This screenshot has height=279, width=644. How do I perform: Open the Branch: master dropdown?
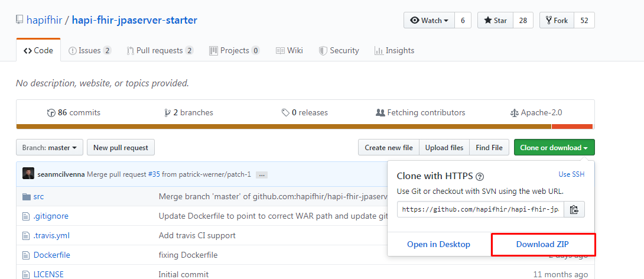[x=49, y=147]
